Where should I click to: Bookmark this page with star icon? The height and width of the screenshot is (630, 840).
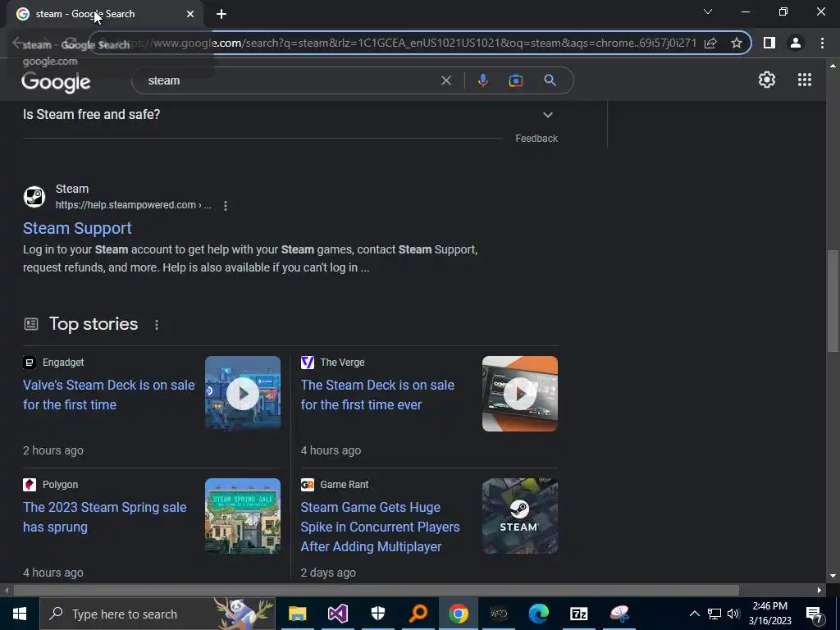coord(737,43)
